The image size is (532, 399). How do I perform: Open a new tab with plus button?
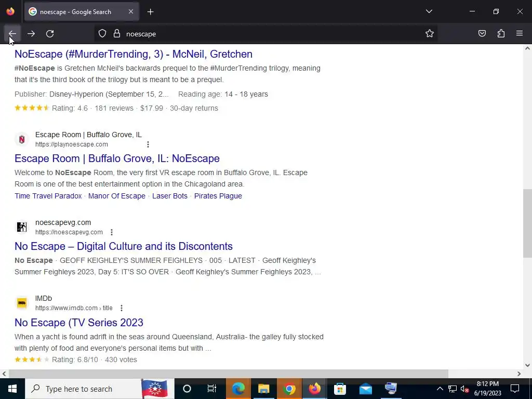pyautogui.click(x=150, y=12)
